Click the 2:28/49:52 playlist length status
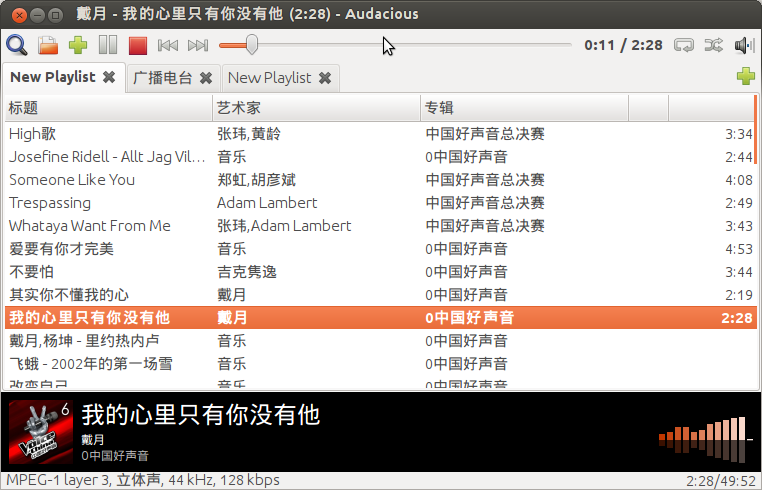The image size is (762, 490). pyautogui.click(x=720, y=481)
